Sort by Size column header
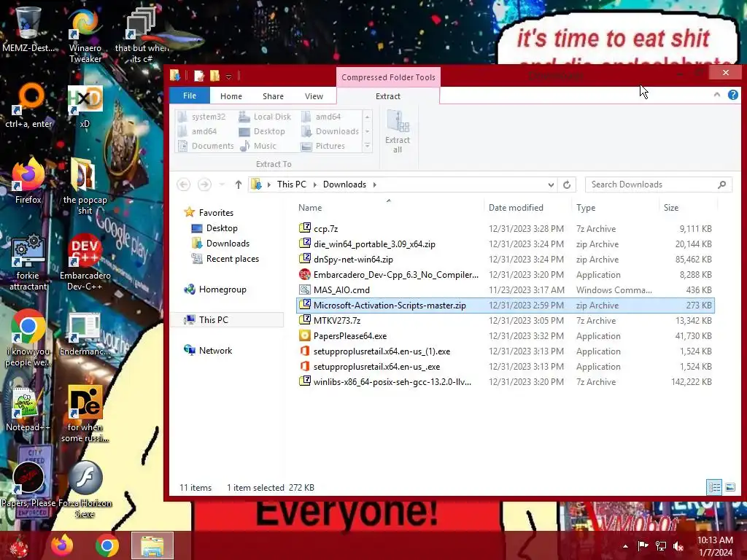Image resolution: width=747 pixels, height=560 pixels. click(x=688, y=208)
